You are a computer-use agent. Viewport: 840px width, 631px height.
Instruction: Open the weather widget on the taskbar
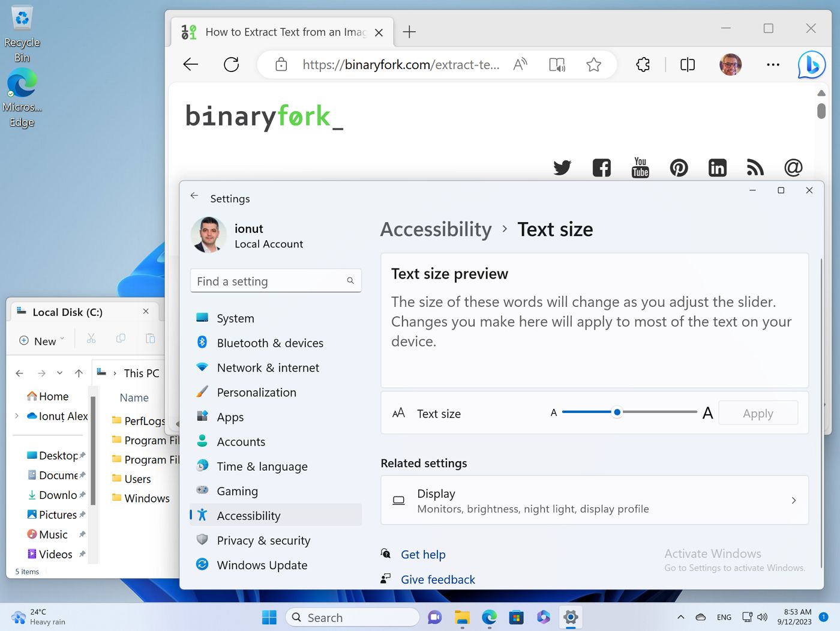(x=37, y=617)
